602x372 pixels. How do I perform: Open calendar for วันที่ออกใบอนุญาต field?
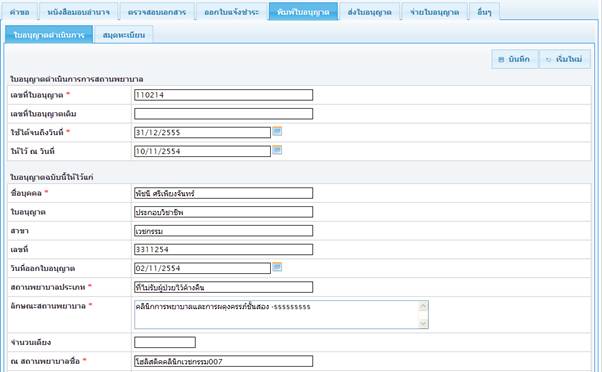click(x=277, y=267)
